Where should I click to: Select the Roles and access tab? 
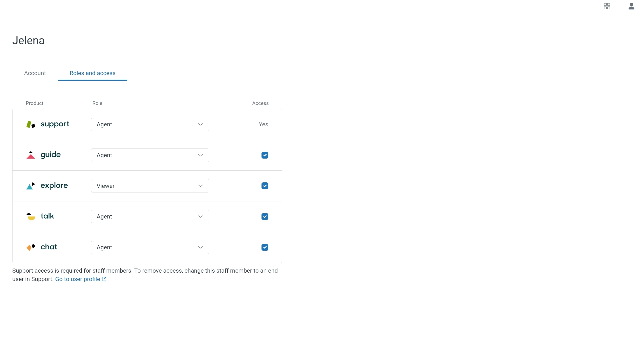click(x=93, y=73)
